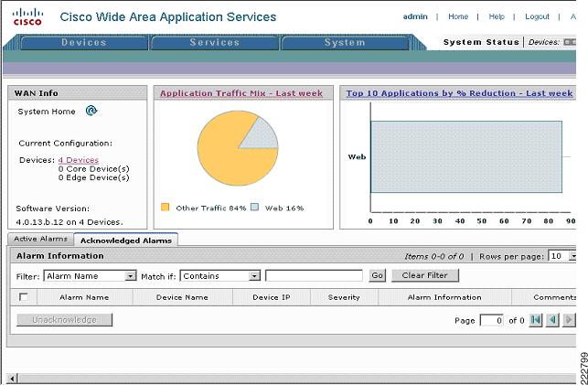Click the Alarm Information column header
The height and width of the screenshot is (385, 588).
[x=444, y=297]
